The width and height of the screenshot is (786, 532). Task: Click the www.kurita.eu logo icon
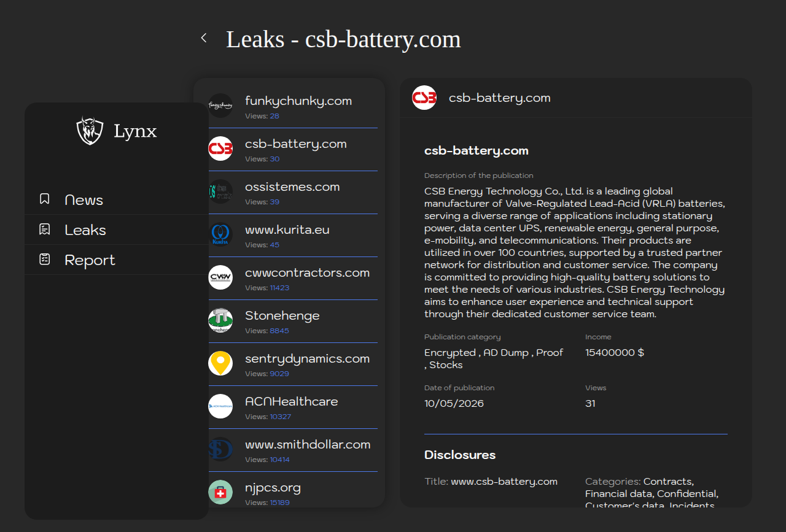click(x=220, y=234)
